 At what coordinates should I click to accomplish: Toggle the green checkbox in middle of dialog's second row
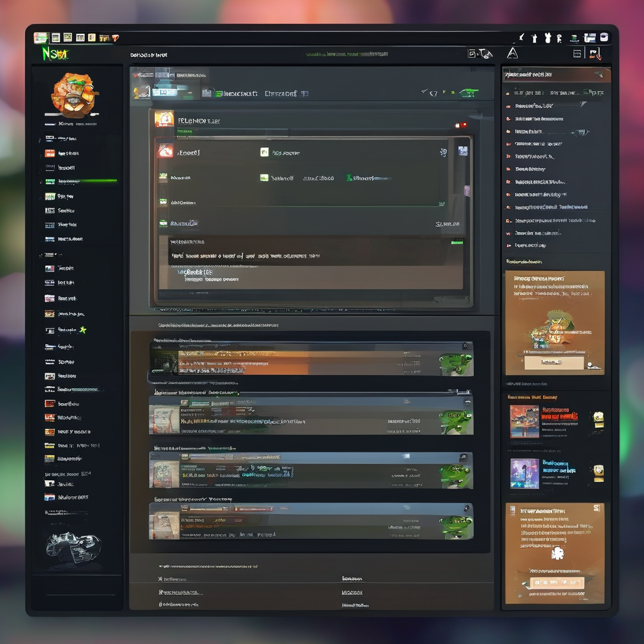(349, 178)
